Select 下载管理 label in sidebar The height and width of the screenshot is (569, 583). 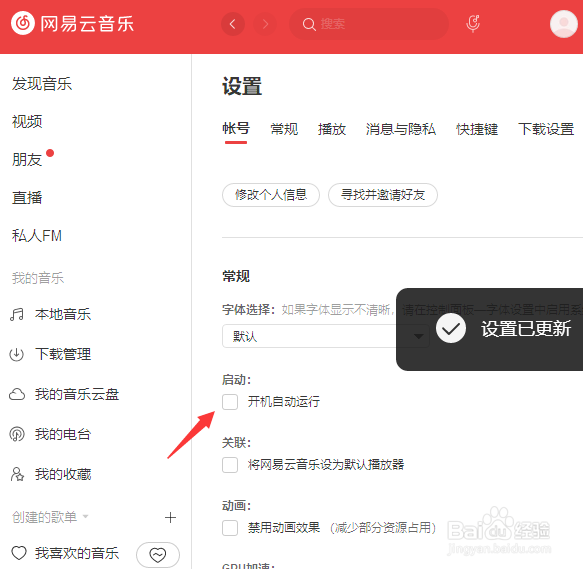tap(63, 354)
